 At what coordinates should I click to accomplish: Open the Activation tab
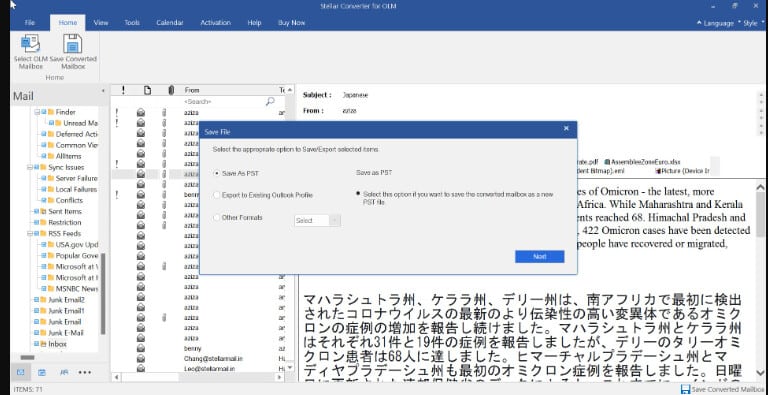click(x=215, y=23)
